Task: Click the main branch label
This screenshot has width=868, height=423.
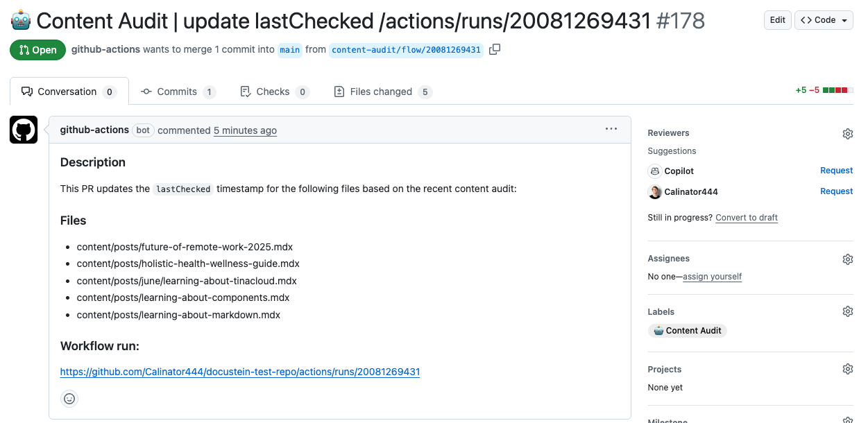Action: coord(289,49)
